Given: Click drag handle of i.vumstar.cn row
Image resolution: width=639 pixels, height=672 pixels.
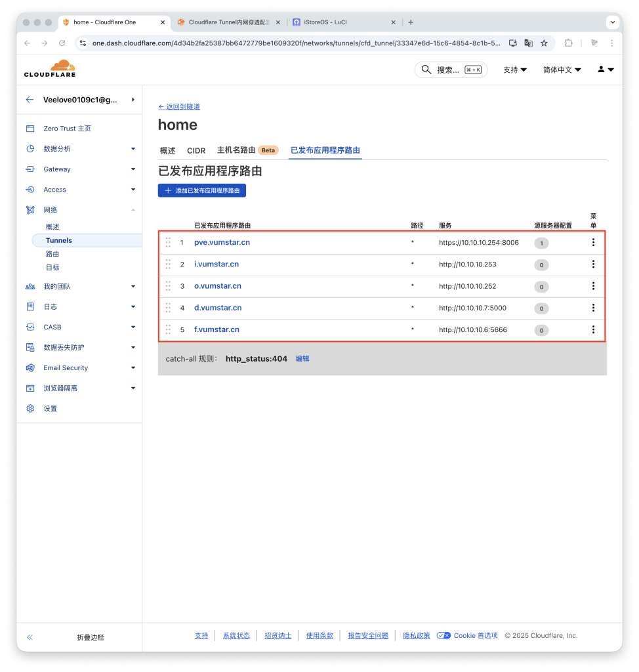Looking at the screenshot, I should coord(168,264).
